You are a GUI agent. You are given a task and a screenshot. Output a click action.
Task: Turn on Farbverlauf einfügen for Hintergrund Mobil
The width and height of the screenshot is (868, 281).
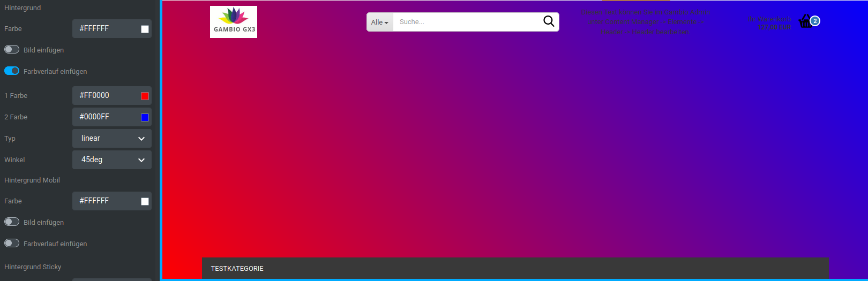pyautogui.click(x=12, y=244)
